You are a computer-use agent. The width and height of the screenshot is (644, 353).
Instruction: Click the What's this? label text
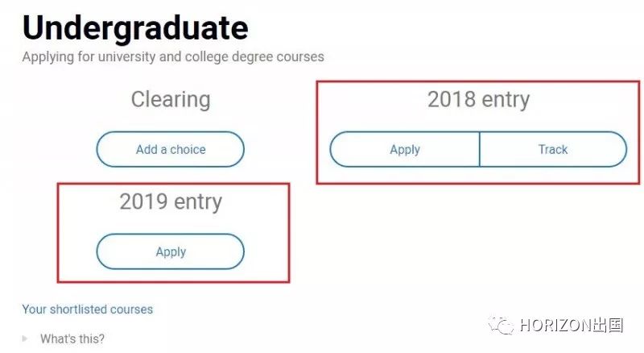[x=72, y=339]
